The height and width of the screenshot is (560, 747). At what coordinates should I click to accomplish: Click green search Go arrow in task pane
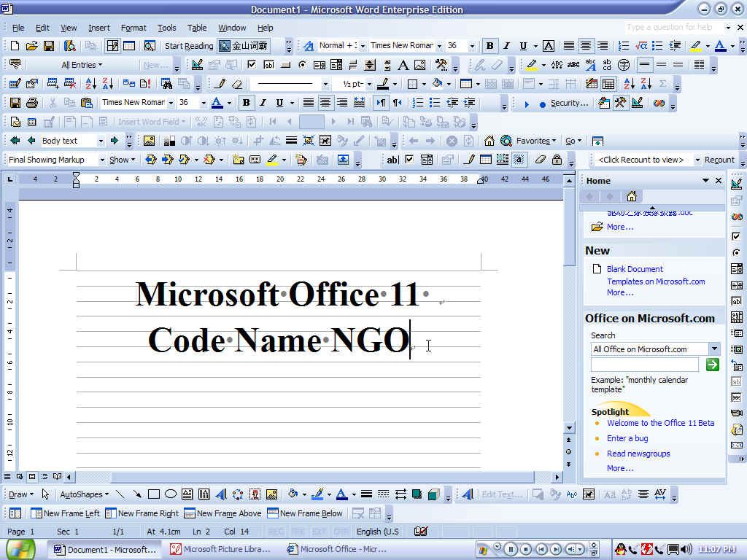(x=712, y=365)
